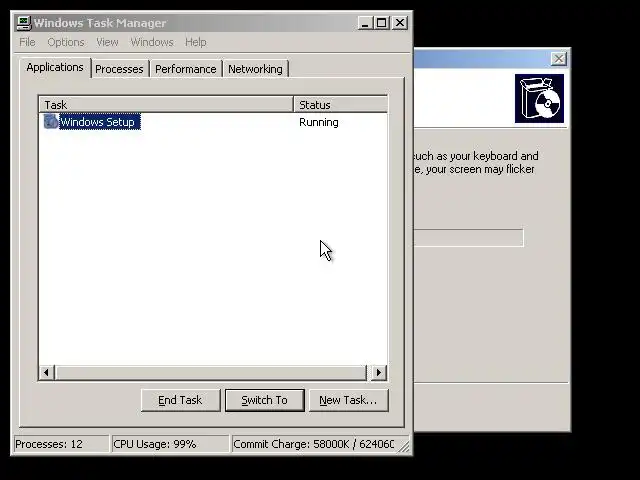
Task: Click the CPU Usage: 99% status entry
Action: point(170,444)
